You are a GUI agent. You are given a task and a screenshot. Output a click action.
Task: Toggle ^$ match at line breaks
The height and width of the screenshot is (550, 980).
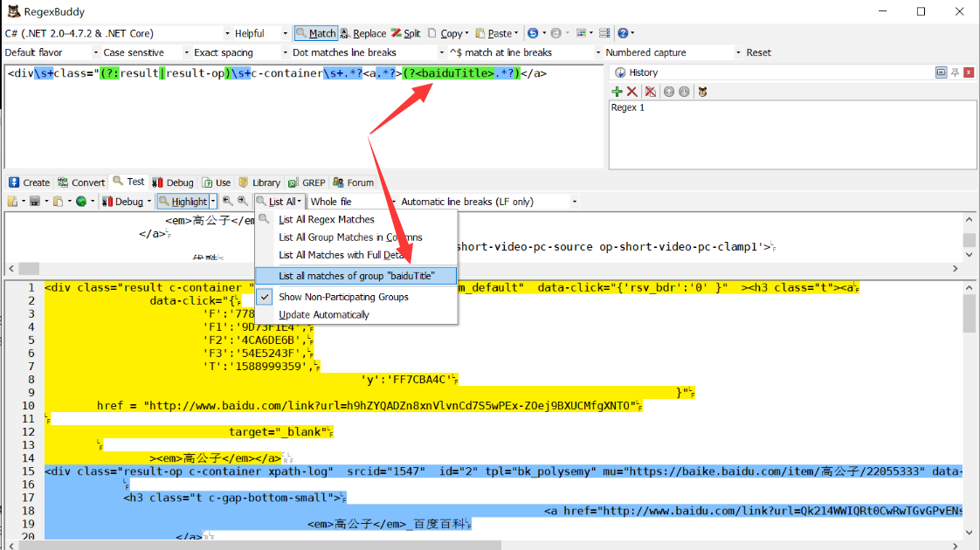(525, 52)
